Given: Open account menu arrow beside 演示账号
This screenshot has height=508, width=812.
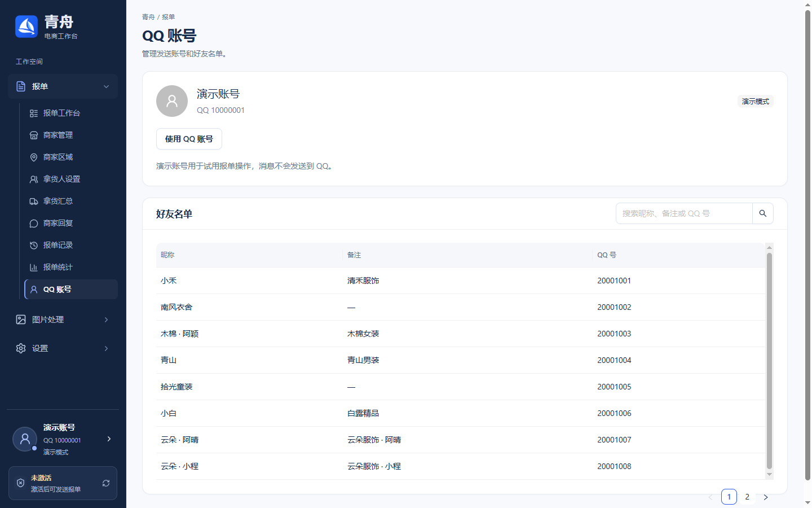Looking at the screenshot, I should tap(109, 439).
